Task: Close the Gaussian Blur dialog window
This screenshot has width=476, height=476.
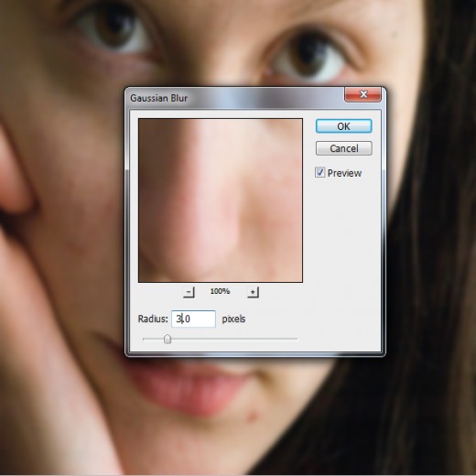Action: (x=362, y=94)
